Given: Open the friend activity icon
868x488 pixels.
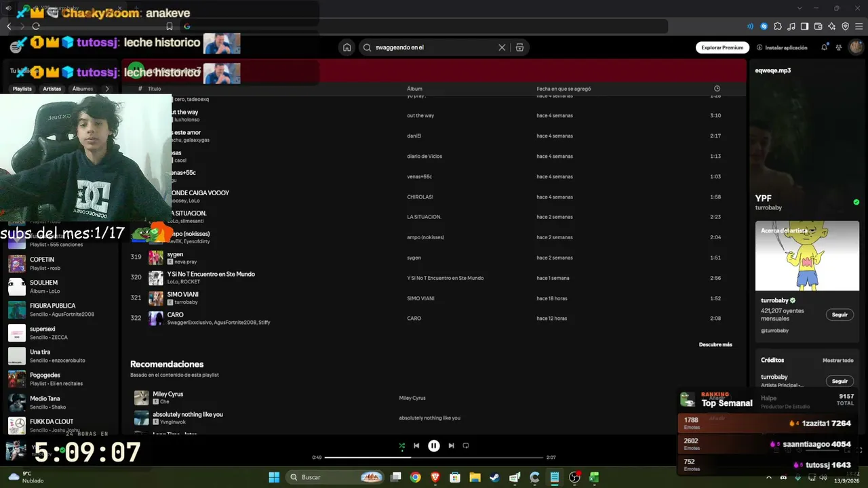Looking at the screenshot, I should click(x=839, y=47).
